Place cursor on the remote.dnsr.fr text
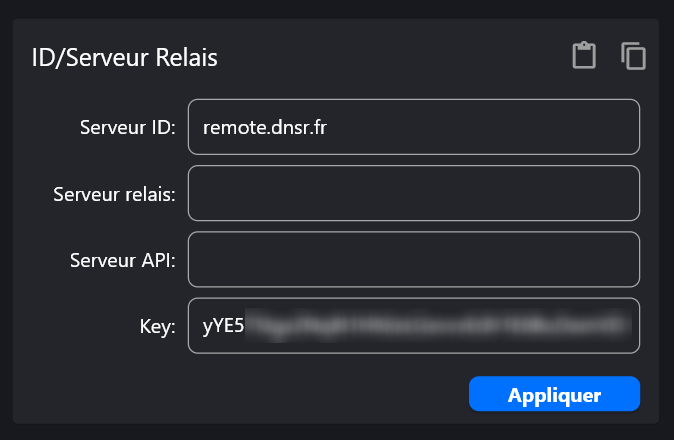674x440 pixels. [x=265, y=127]
